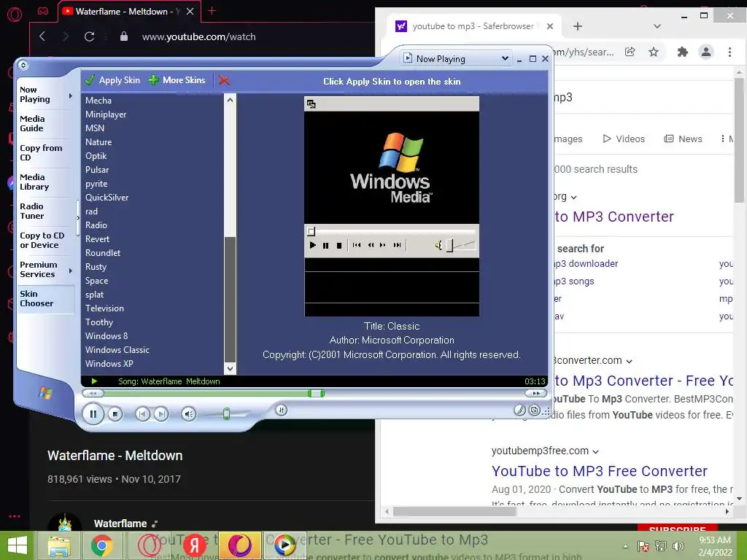Click the green seek bar thumb

pyautogui.click(x=316, y=393)
